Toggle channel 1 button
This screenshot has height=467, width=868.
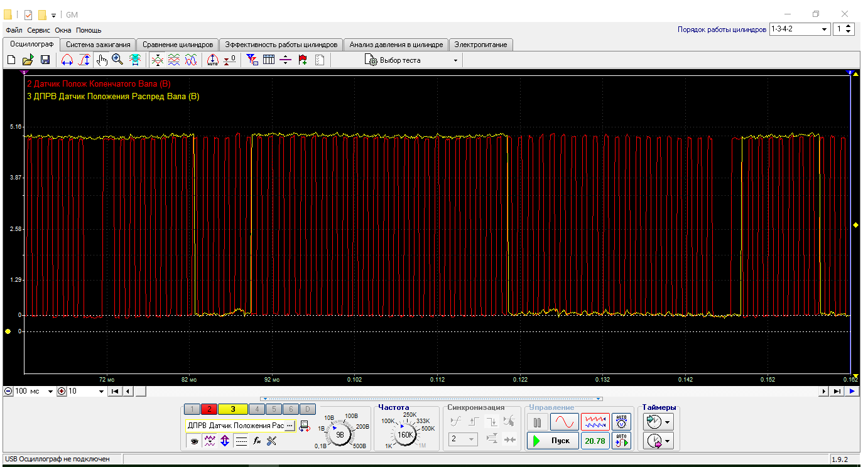[x=193, y=409]
